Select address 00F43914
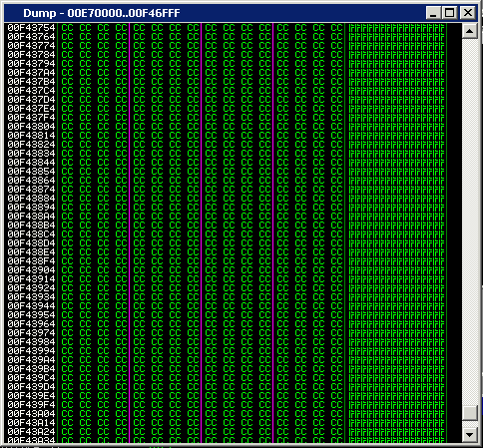483x448 pixels. coord(31,279)
